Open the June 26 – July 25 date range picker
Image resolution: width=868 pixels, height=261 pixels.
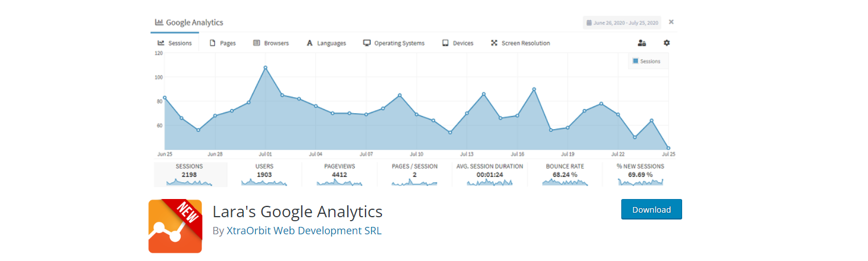(622, 23)
